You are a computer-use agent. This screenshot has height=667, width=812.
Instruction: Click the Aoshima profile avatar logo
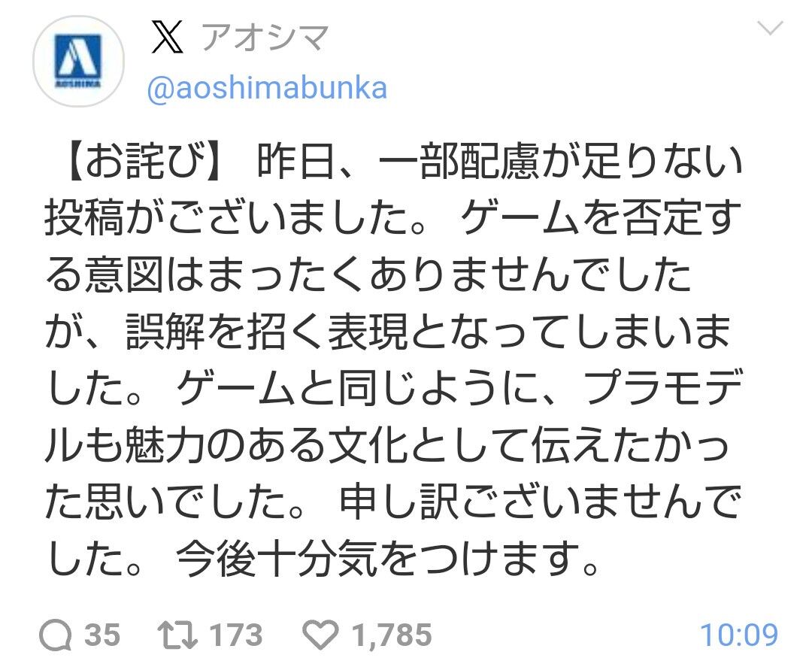(x=80, y=61)
